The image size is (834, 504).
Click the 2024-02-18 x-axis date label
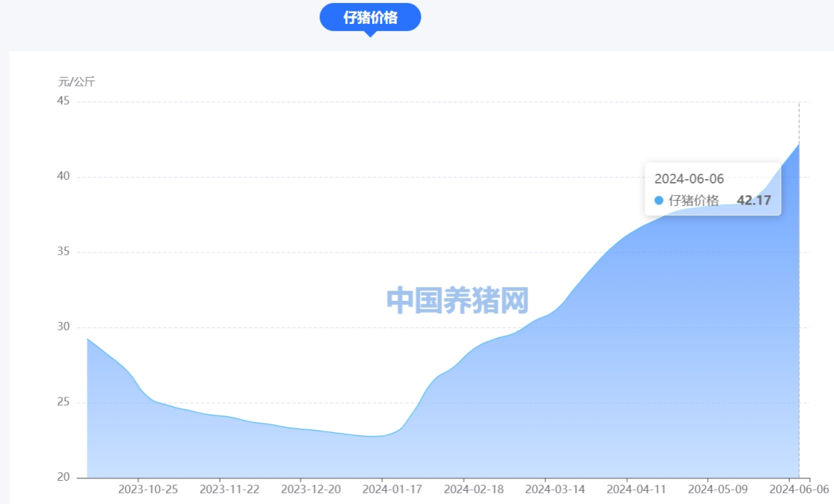tap(473, 489)
